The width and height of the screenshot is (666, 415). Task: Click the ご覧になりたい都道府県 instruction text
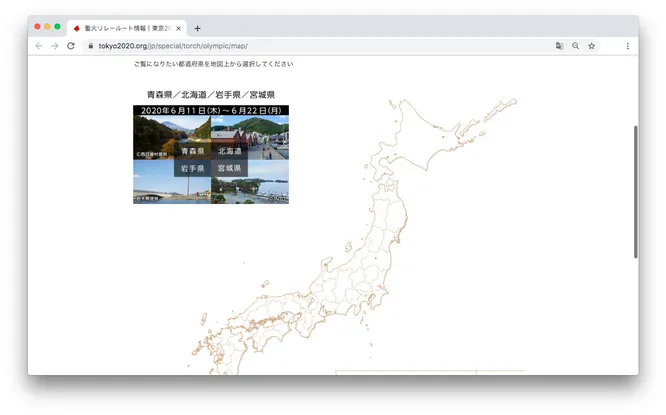pyautogui.click(x=213, y=64)
